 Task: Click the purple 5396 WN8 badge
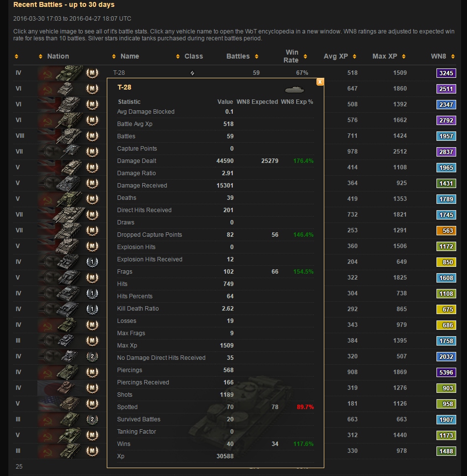pos(446,372)
